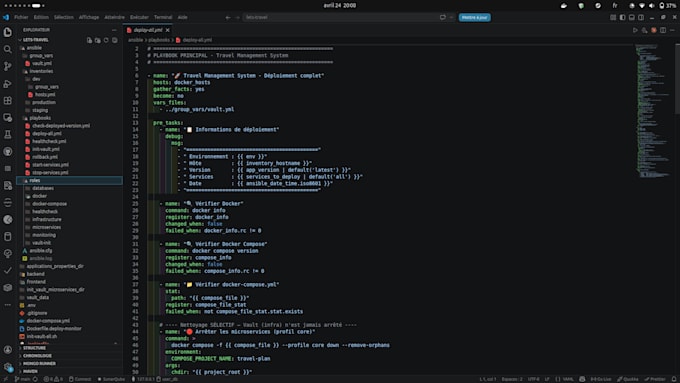
Task: Toggle primary side bar visibility
Action: 622,17
